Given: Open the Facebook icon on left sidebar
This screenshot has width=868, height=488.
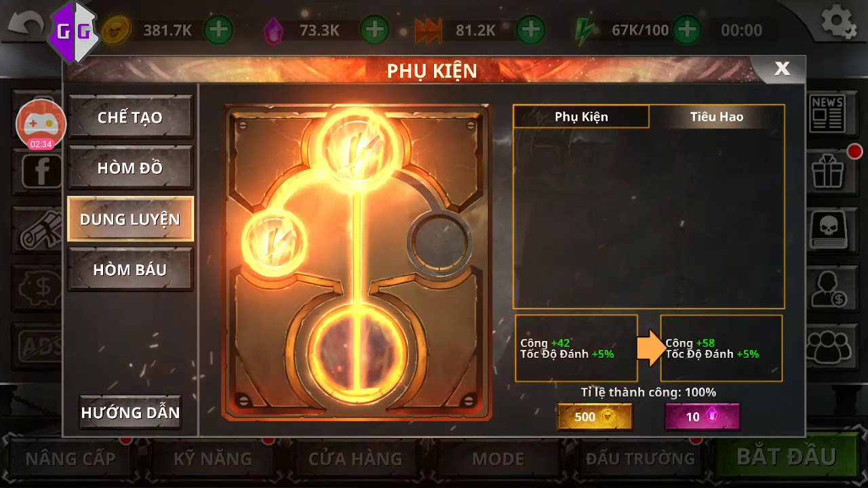Looking at the screenshot, I should [x=41, y=171].
